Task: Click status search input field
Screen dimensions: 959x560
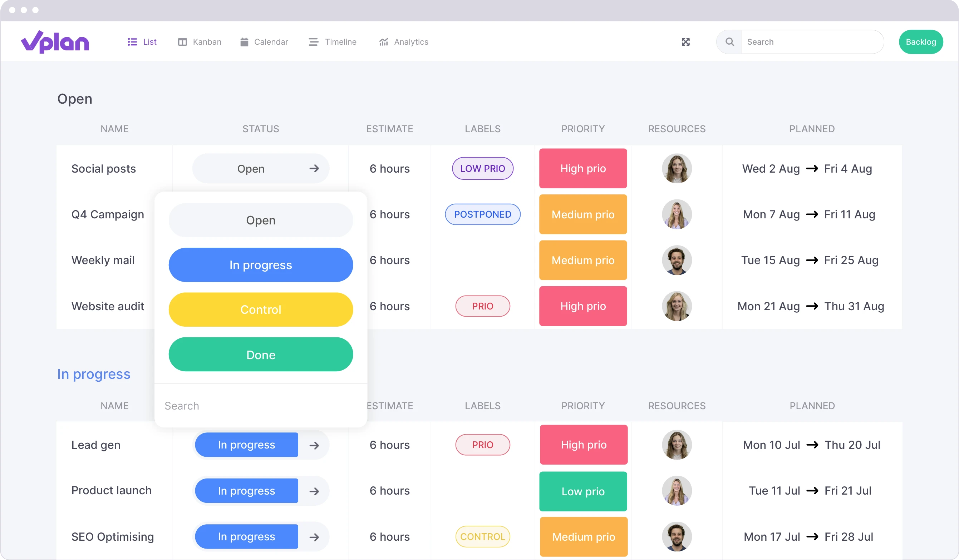Action: [x=261, y=405]
